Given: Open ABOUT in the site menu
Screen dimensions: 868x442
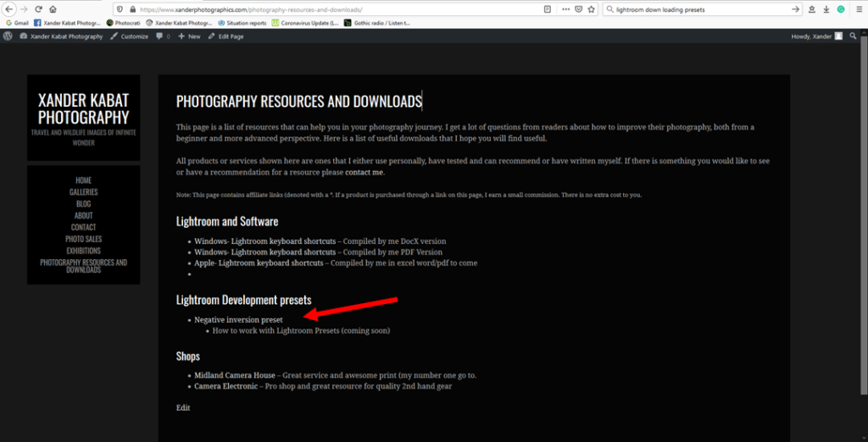Looking at the screenshot, I should [84, 215].
